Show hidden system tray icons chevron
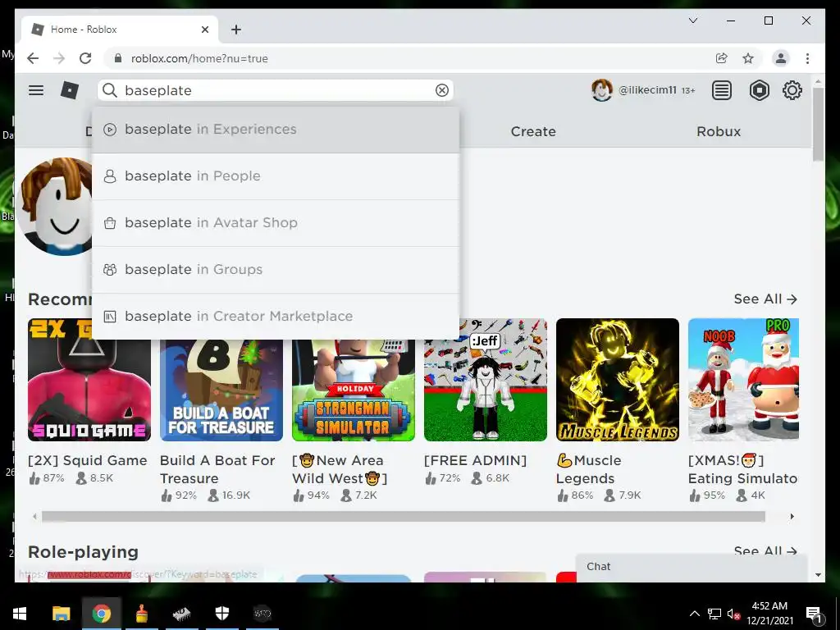 [694, 614]
